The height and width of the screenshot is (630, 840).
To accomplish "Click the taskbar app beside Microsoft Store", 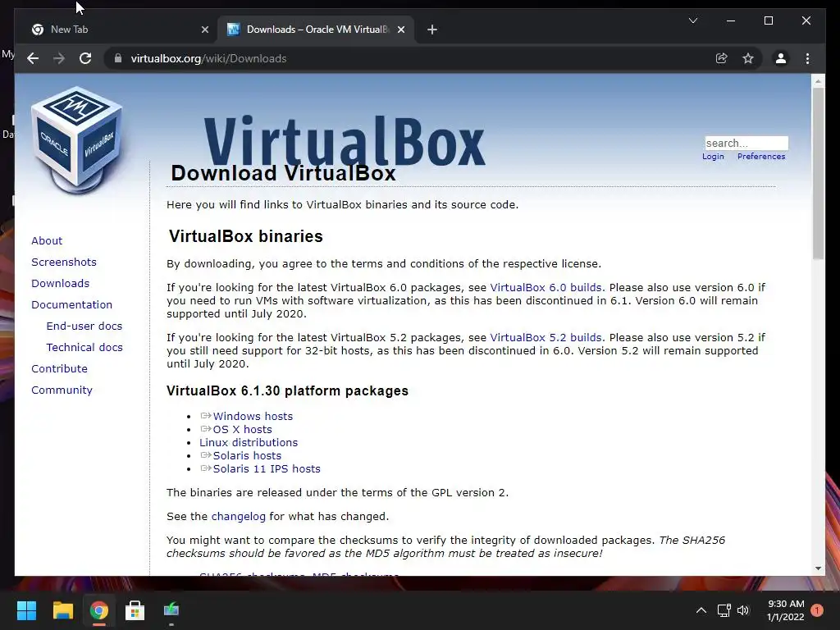I will coord(171,610).
